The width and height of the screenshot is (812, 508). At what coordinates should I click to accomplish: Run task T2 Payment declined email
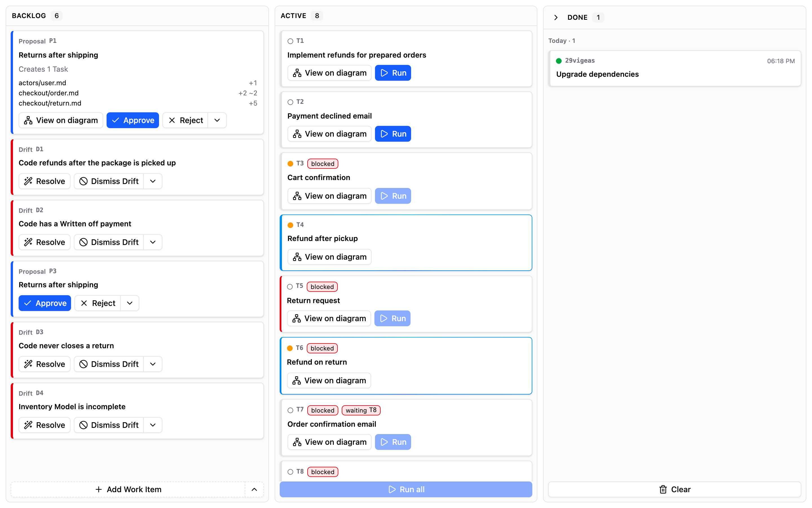[392, 134]
